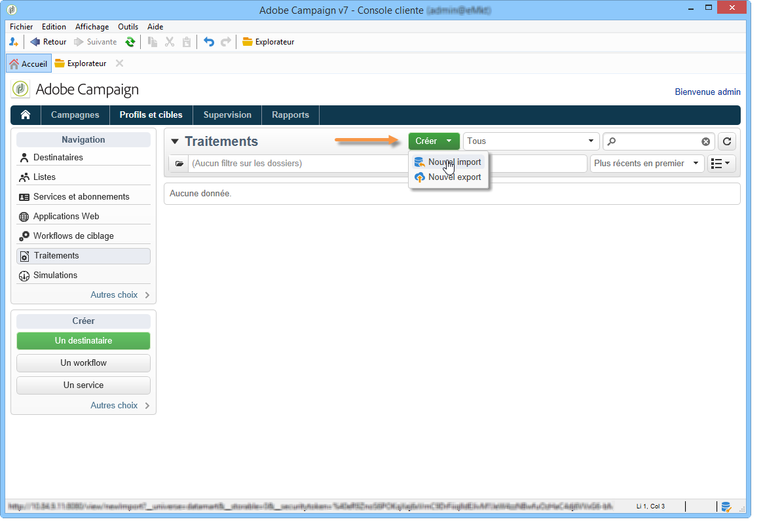
Task: Click the Destinataires person icon
Action: [24, 158]
